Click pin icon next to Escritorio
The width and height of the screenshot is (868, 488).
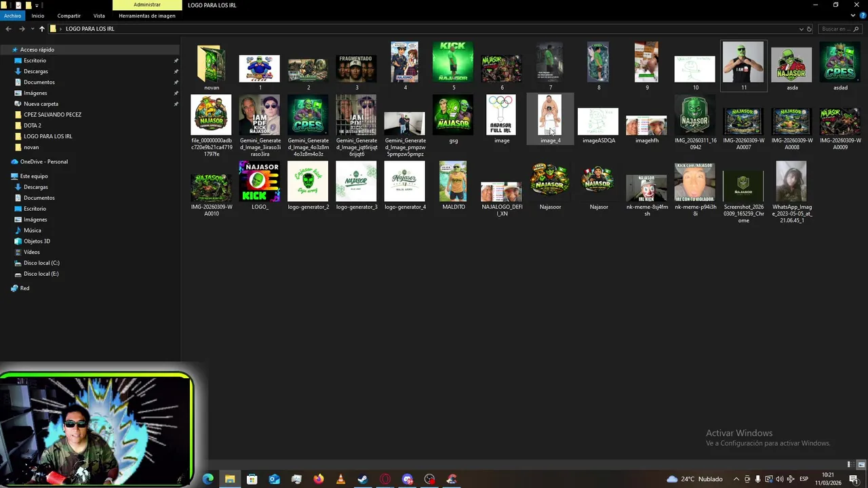point(176,60)
